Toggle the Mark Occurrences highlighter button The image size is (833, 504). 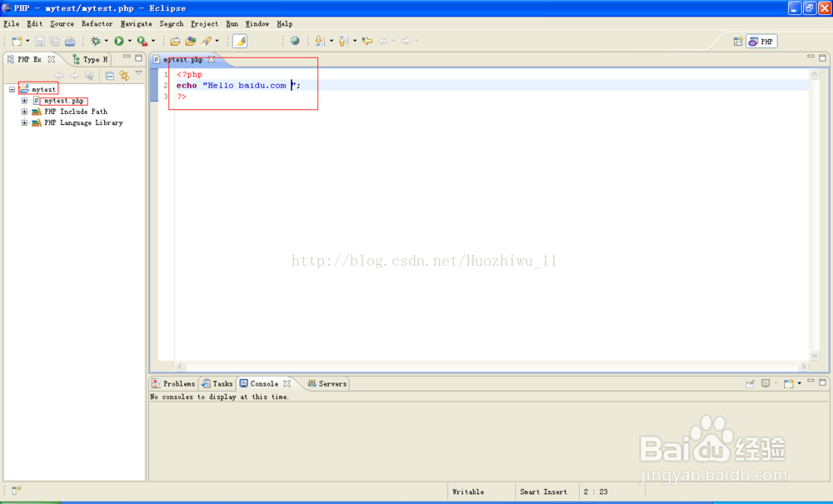click(240, 41)
